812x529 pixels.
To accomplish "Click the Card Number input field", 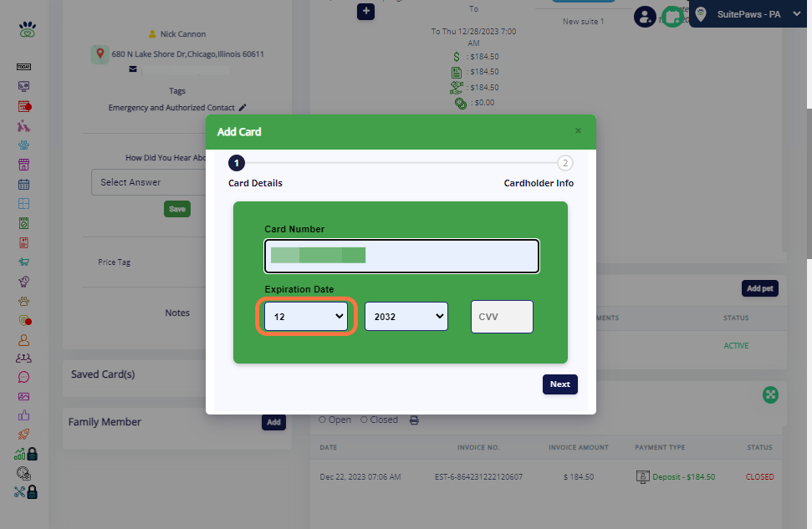I will 401,256.
